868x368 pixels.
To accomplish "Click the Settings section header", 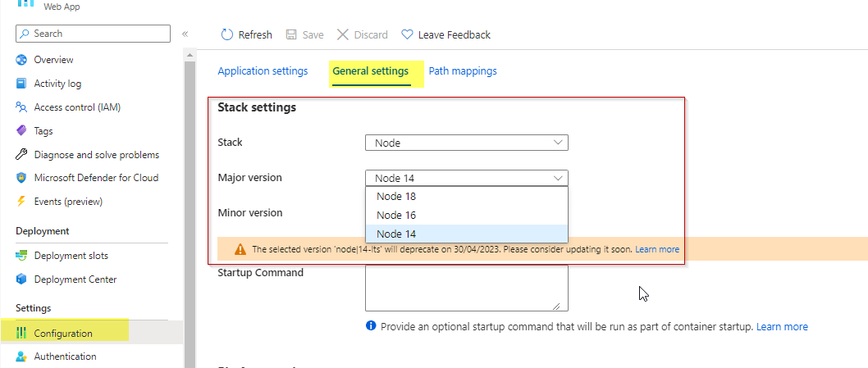I will click(33, 307).
